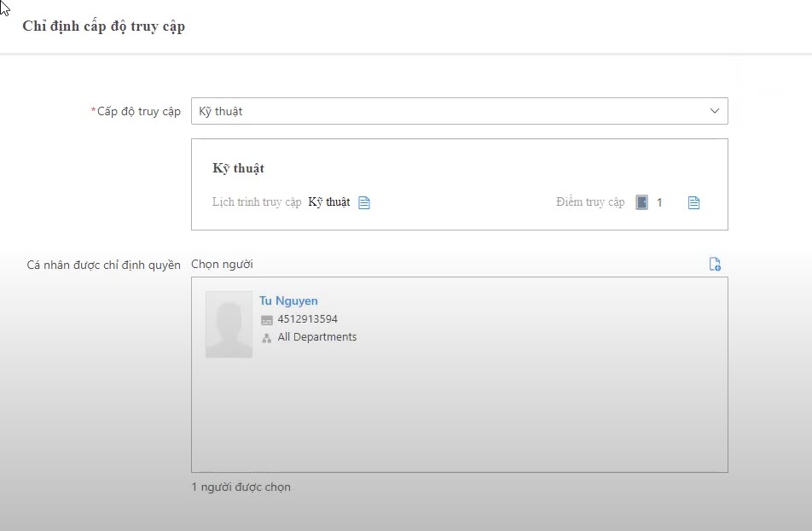
Task: Click the page title Chỉ định cấp độ truy cập
Action: pyautogui.click(x=103, y=26)
